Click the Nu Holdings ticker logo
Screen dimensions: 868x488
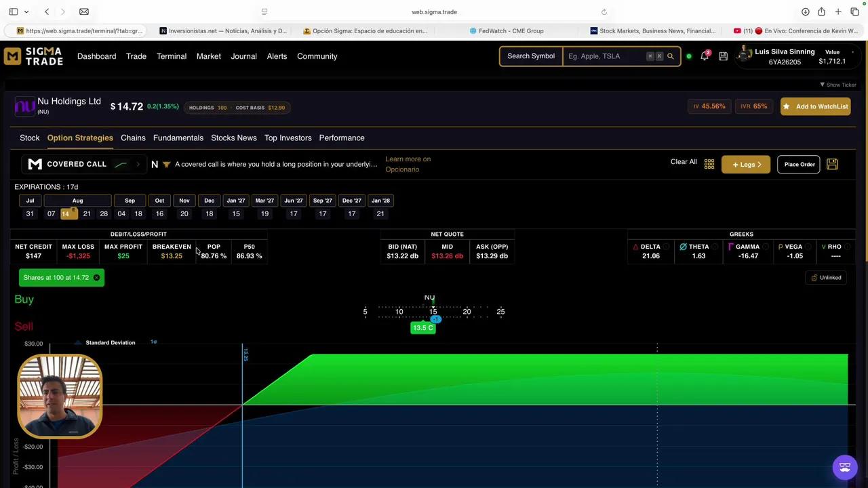pyautogui.click(x=24, y=106)
